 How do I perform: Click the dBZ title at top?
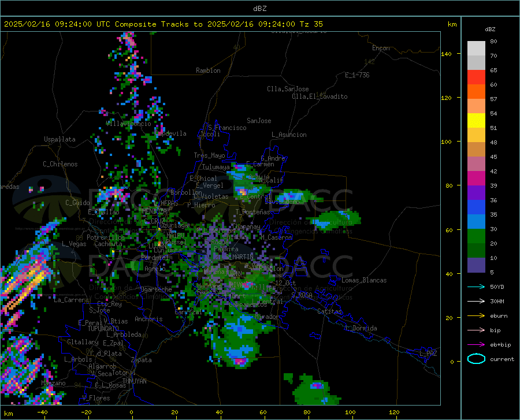click(x=259, y=9)
